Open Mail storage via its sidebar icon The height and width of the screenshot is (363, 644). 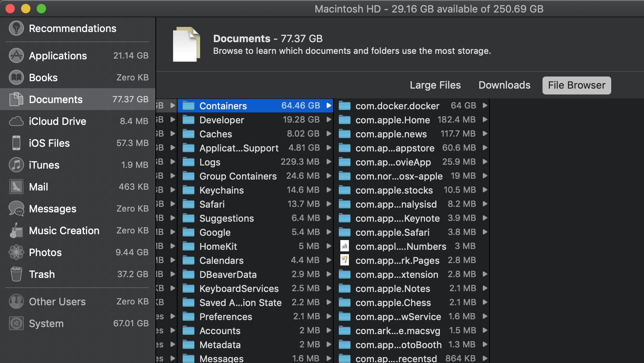click(16, 187)
